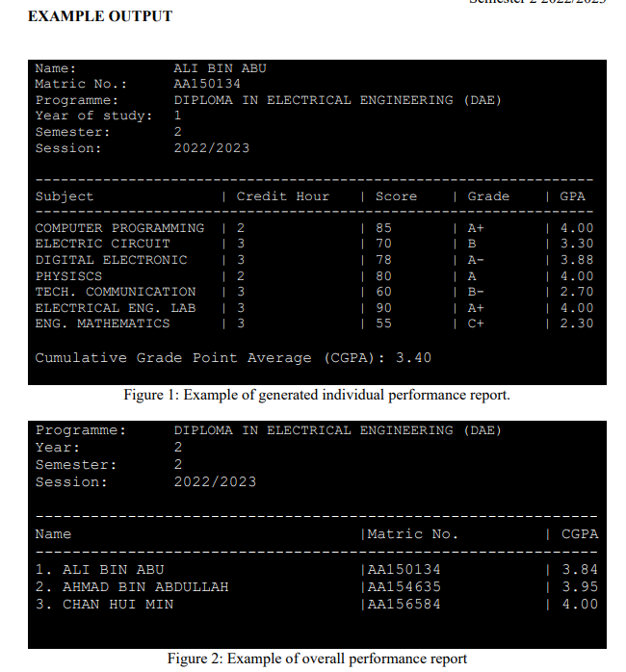Click GPA 3.88 for Digital Electronic
The width and height of the screenshot is (626, 672).
577,260
